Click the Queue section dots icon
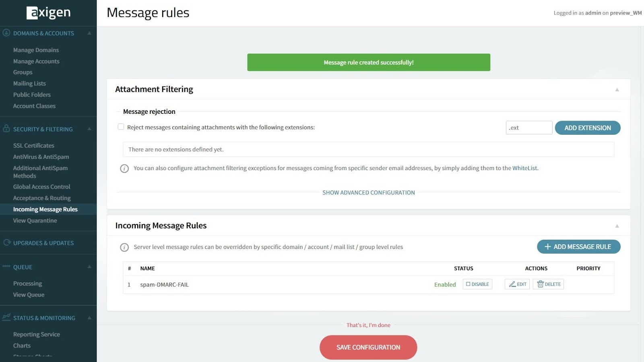644x362 pixels. click(x=6, y=266)
